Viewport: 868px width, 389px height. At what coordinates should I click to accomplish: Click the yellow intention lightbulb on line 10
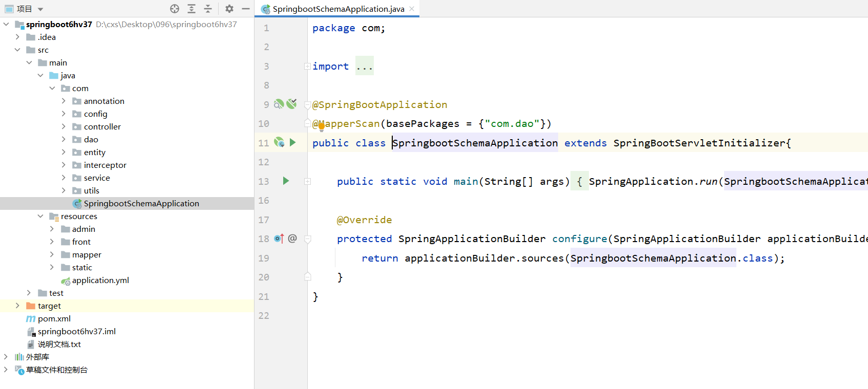click(x=322, y=127)
